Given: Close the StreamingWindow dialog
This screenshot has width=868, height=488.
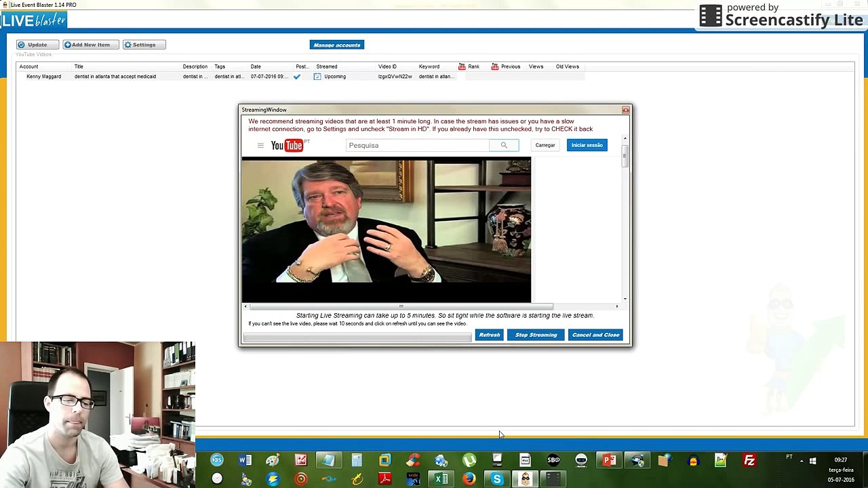Looking at the screenshot, I should point(625,110).
